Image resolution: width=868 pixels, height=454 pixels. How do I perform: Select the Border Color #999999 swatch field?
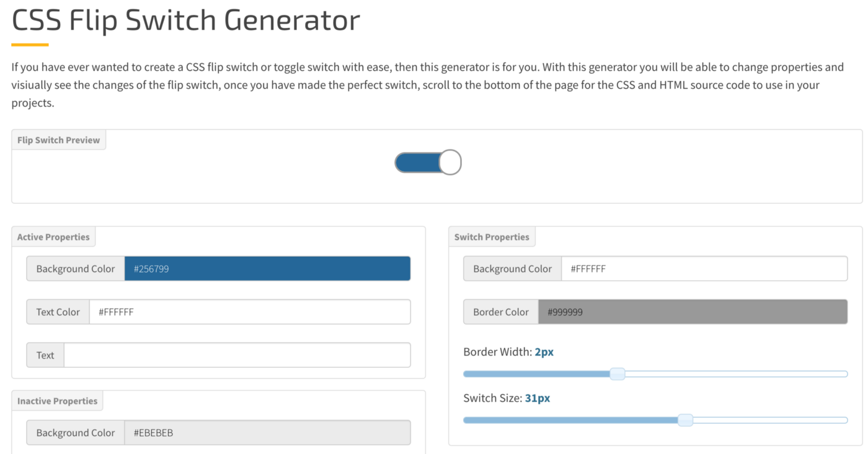tap(692, 312)
